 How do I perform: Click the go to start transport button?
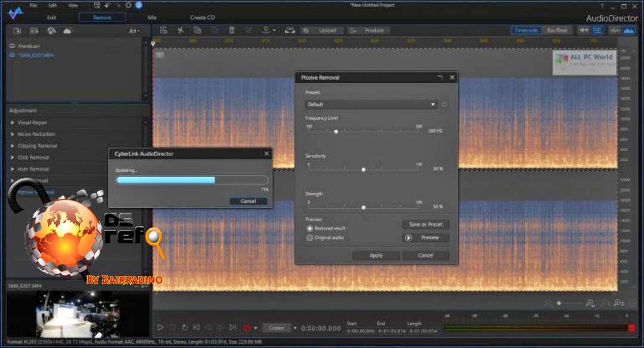tap(197, 328)
